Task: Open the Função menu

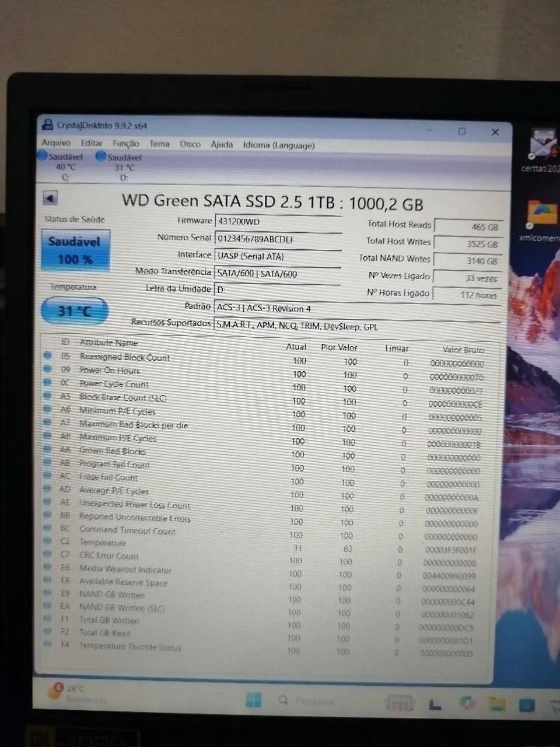Action: click(x=126, y=144)
